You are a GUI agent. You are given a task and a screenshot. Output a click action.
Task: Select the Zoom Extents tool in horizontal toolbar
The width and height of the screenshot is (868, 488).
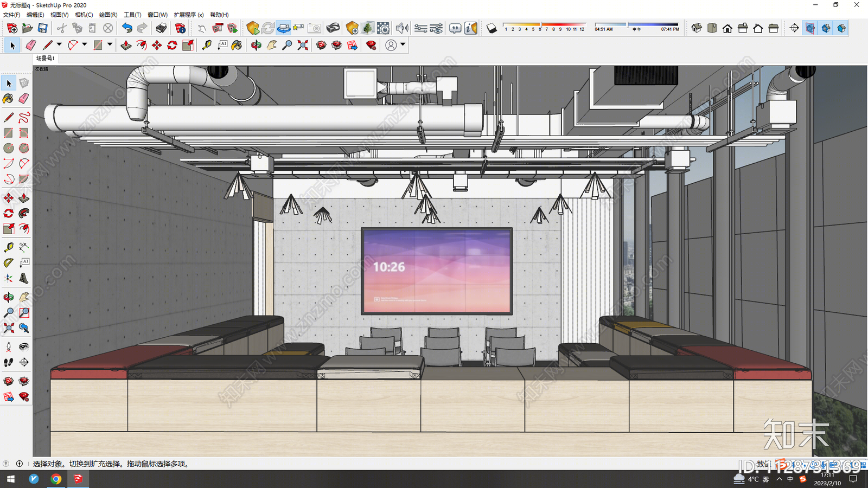coord(303,46)
